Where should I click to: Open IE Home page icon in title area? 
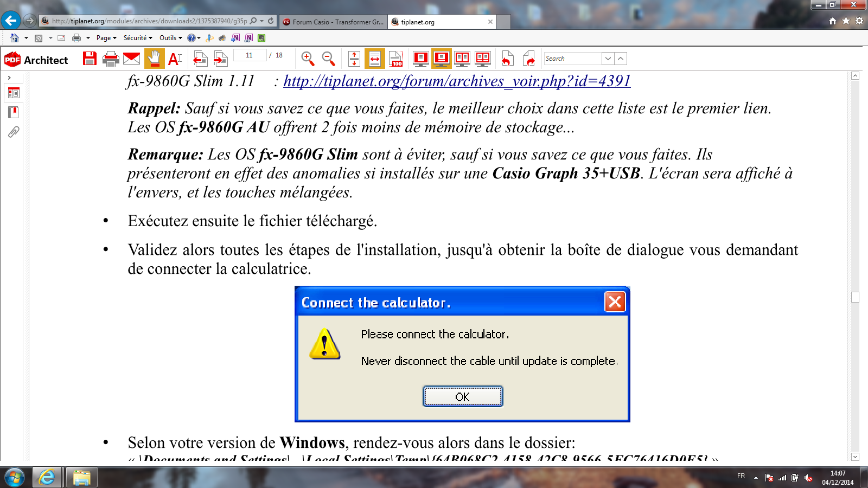(x=833, y=21)
